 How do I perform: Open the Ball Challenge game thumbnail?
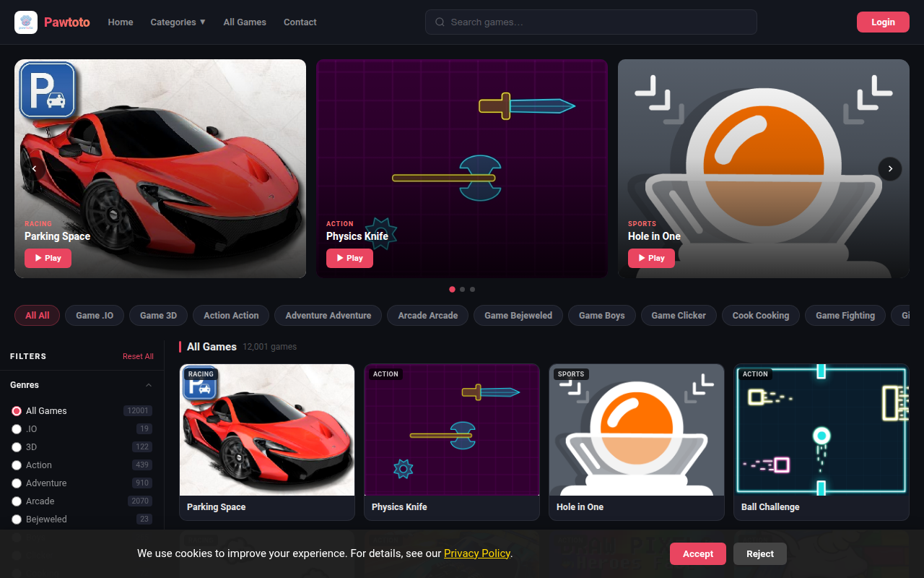pos(821,430)
